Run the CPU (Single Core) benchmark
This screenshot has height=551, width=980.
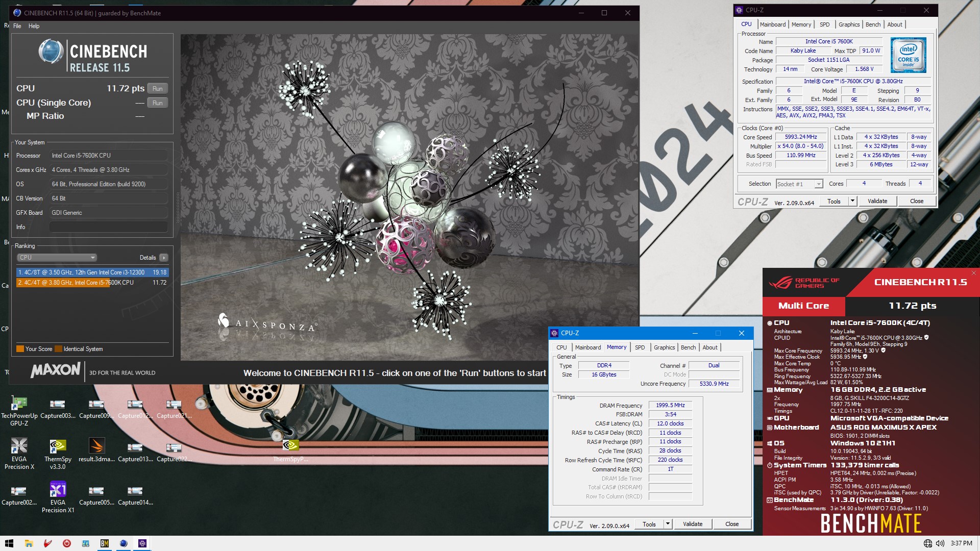158,103
